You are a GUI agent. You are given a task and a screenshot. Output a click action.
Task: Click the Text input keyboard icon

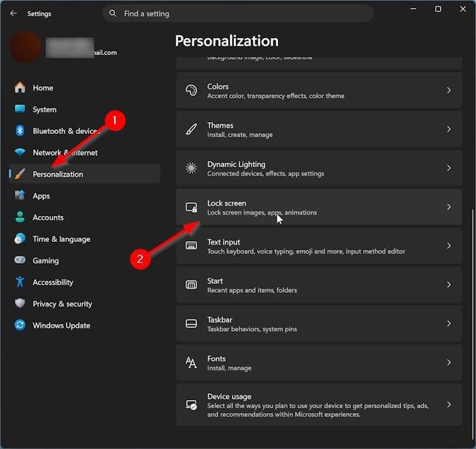[x=191, y=246]
